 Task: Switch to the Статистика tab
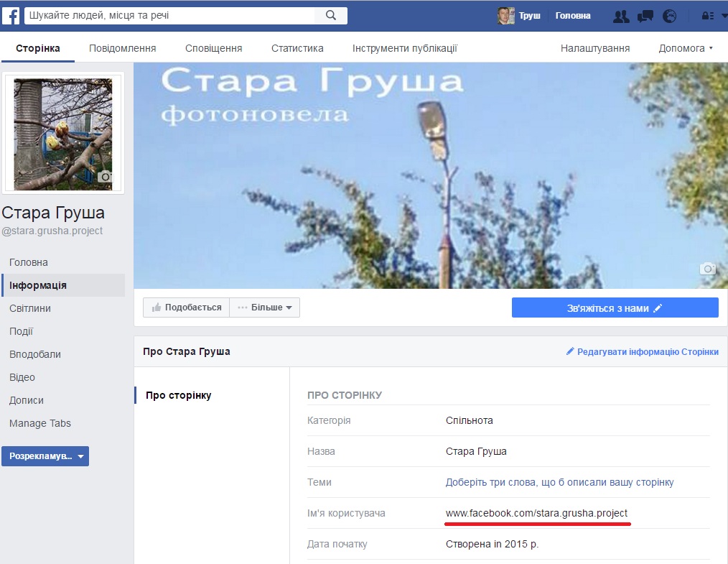coord(297,48)
